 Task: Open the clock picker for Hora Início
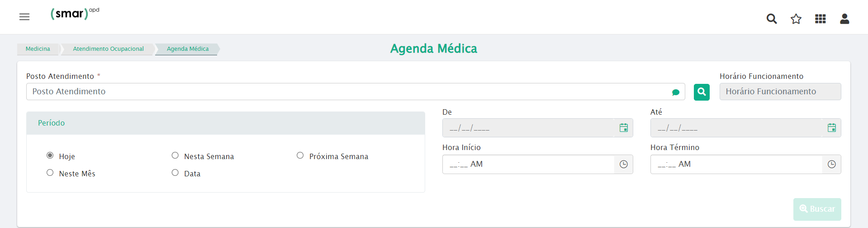624,164
